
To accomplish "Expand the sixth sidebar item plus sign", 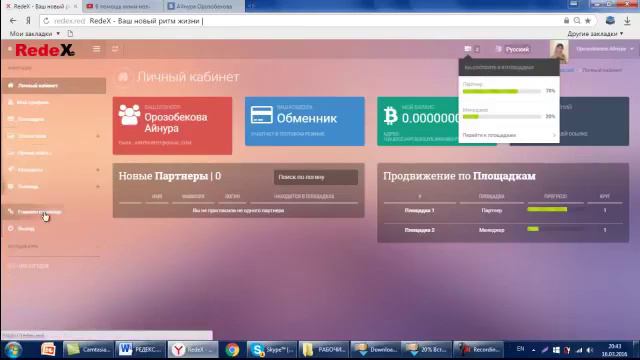I will (x=98, y=170).
